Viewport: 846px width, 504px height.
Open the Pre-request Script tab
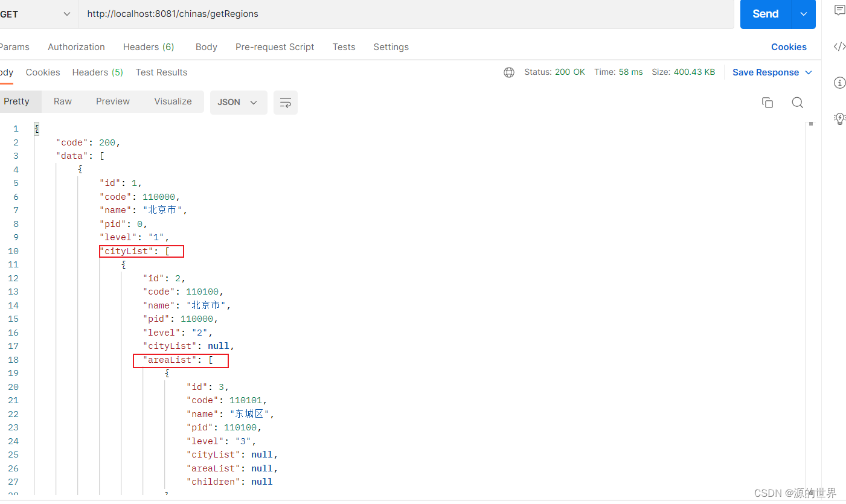click(x=275, y=47)
